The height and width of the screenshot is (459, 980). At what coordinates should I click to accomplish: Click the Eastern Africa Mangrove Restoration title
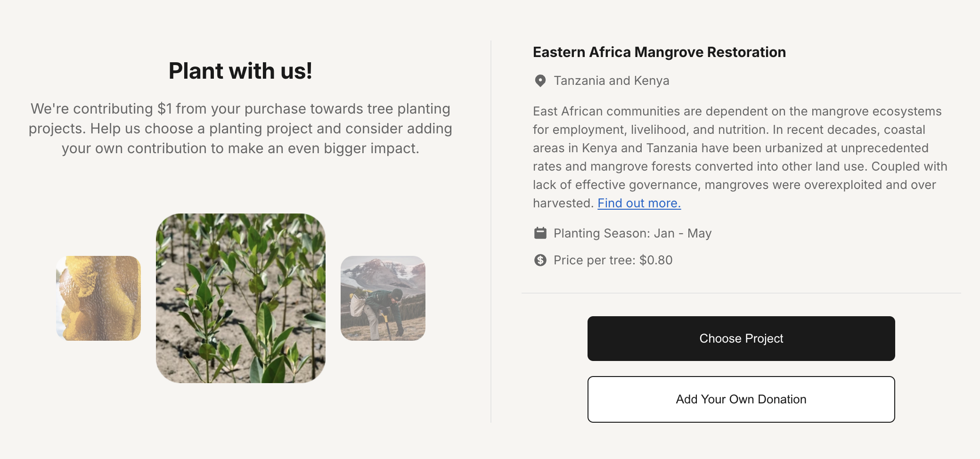(x=659, y=52)
